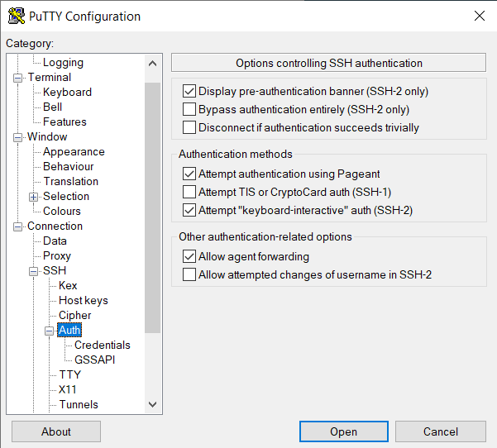Select Logging in category tree
The image size is (497, 448).
[63, 63]
